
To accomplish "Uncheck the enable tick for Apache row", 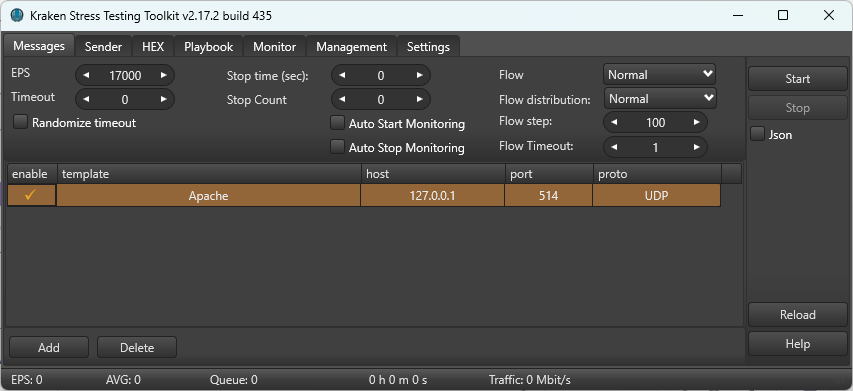I will [x=31, y=195].
